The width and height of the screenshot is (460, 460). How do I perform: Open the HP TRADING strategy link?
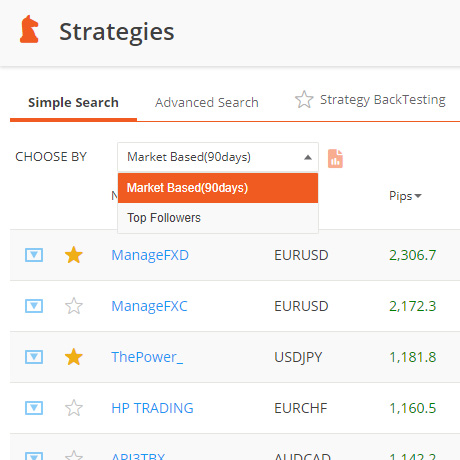[152, 408]
